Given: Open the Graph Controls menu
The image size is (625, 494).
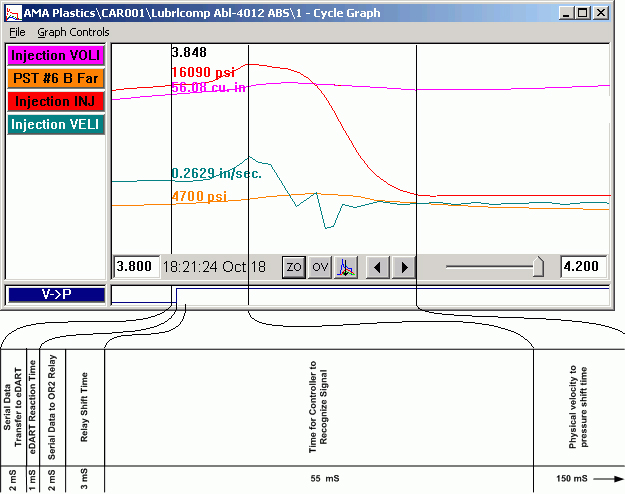Looking at the screenshot, I should (x=73, y=32).
